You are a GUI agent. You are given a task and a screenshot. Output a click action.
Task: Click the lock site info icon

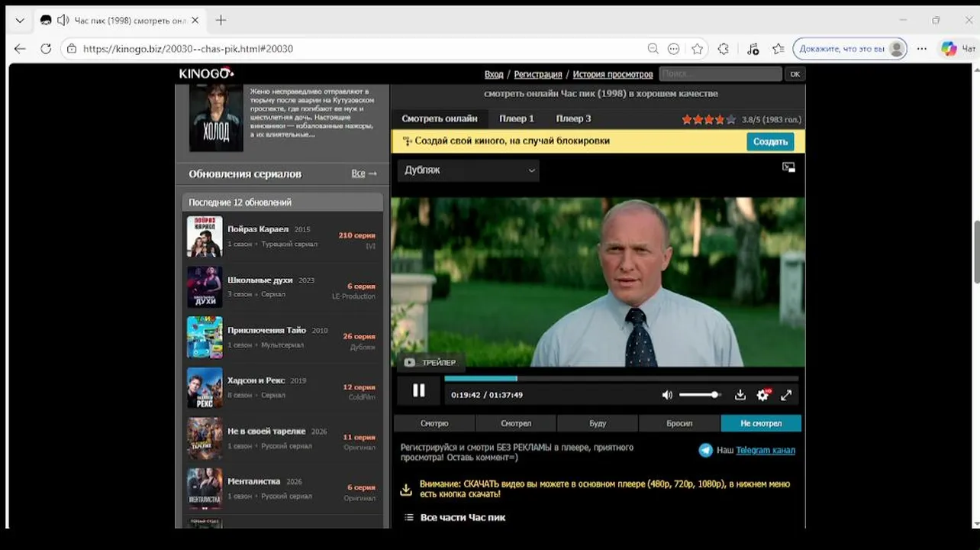coord(71,48)
